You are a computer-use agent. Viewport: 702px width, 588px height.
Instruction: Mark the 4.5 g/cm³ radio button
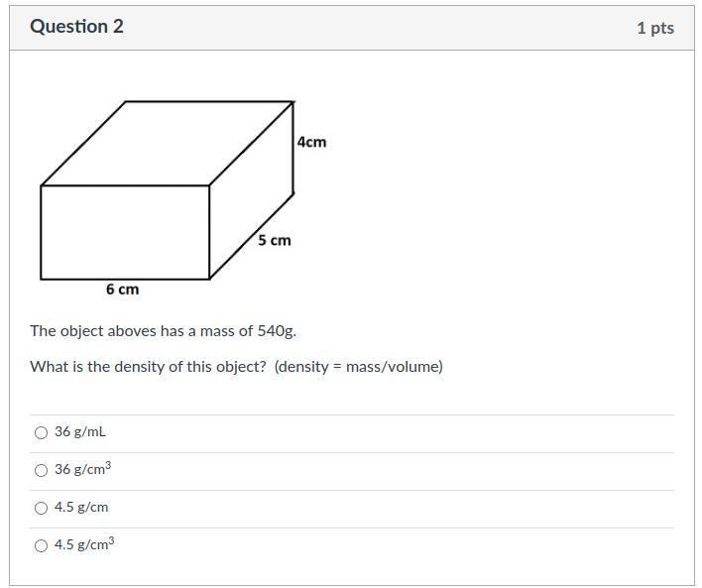[41, 545]
